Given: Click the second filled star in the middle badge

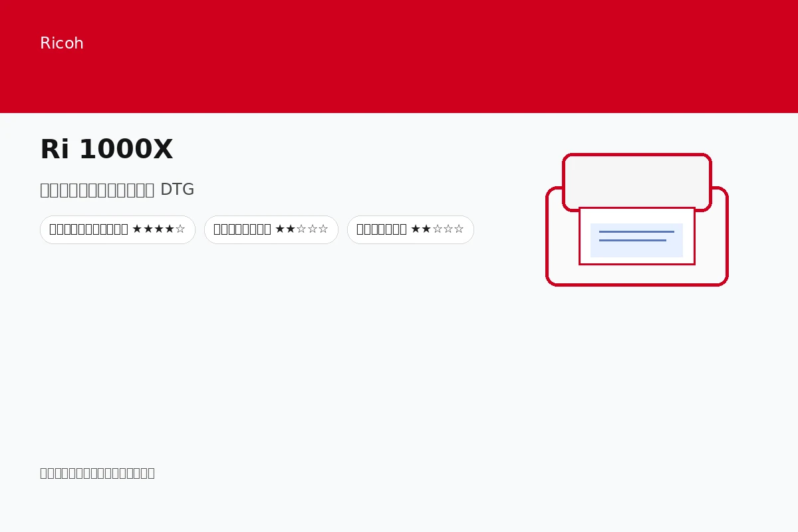Looking at the screenshot, I should pyautogui.click(x=291, y=229).
